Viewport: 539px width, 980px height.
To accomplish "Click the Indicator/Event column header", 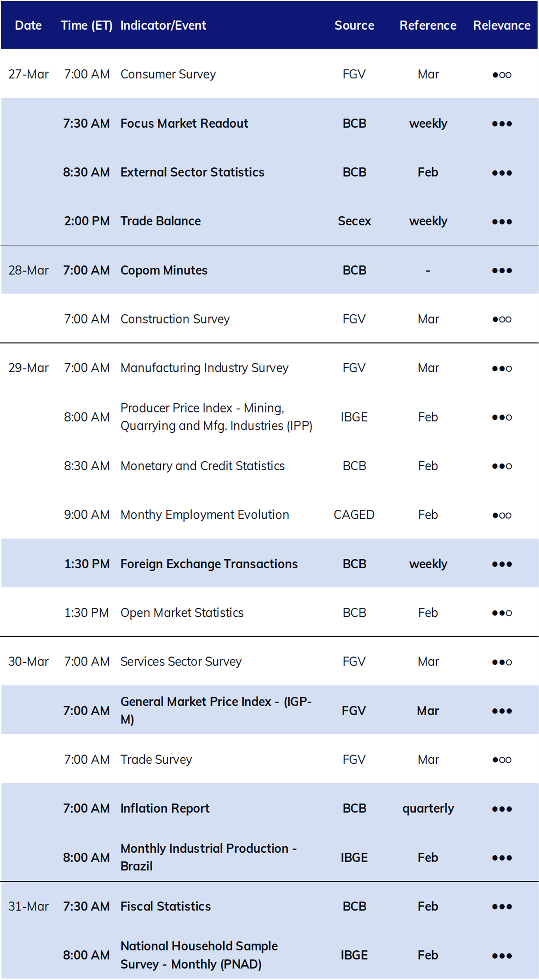I will 163,25.
